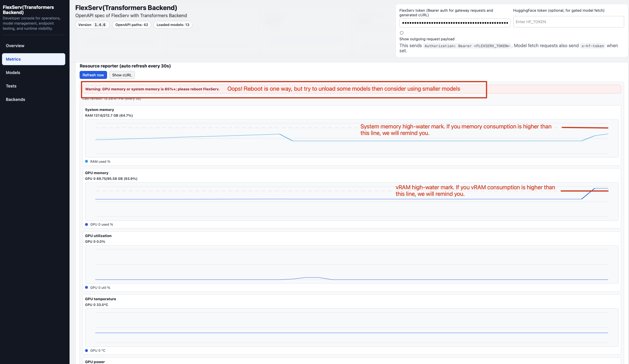The image size is (629, 364).
Task: Click the GPU 0 util % legend dot
Action: click(x=86, y=288)
